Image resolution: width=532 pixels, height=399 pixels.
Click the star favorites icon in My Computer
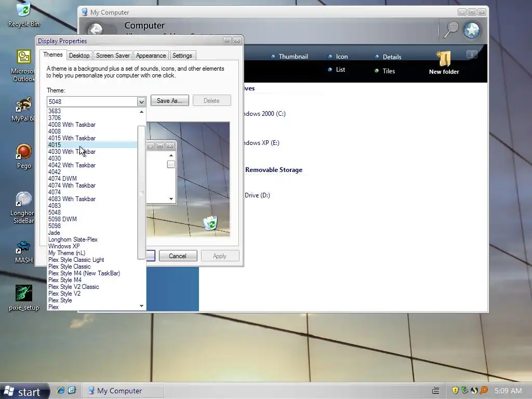tap(472, 30)
